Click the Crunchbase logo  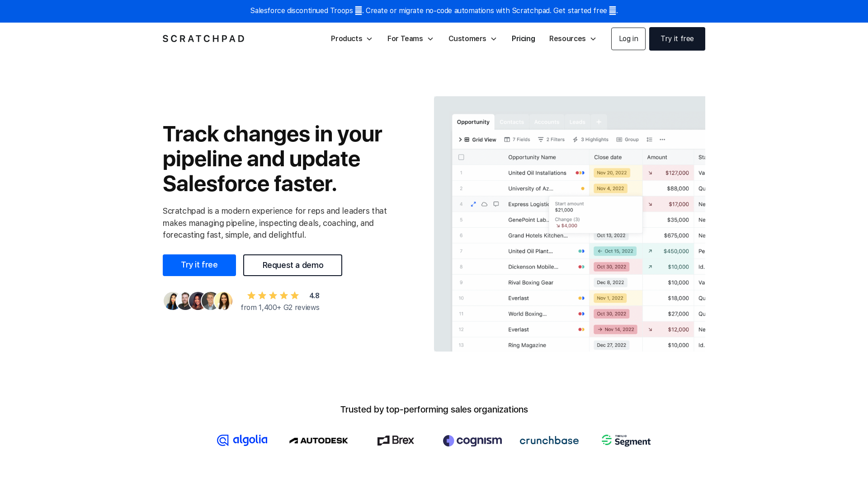[x=549, y=441]
